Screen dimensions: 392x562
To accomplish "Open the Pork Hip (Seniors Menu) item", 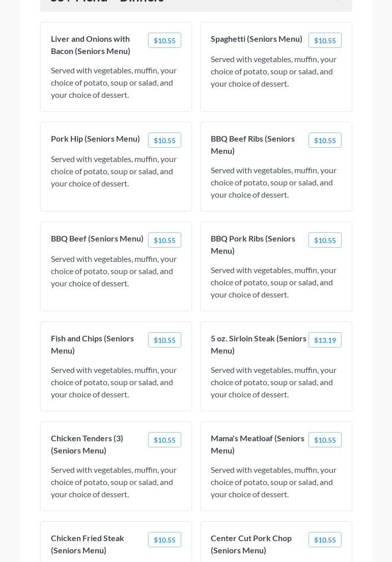I will 95,139.
